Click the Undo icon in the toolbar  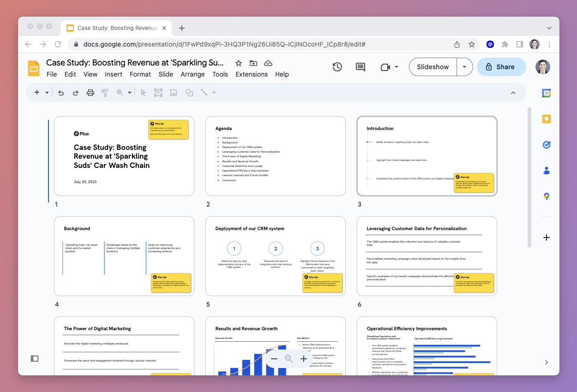point(60,92)
